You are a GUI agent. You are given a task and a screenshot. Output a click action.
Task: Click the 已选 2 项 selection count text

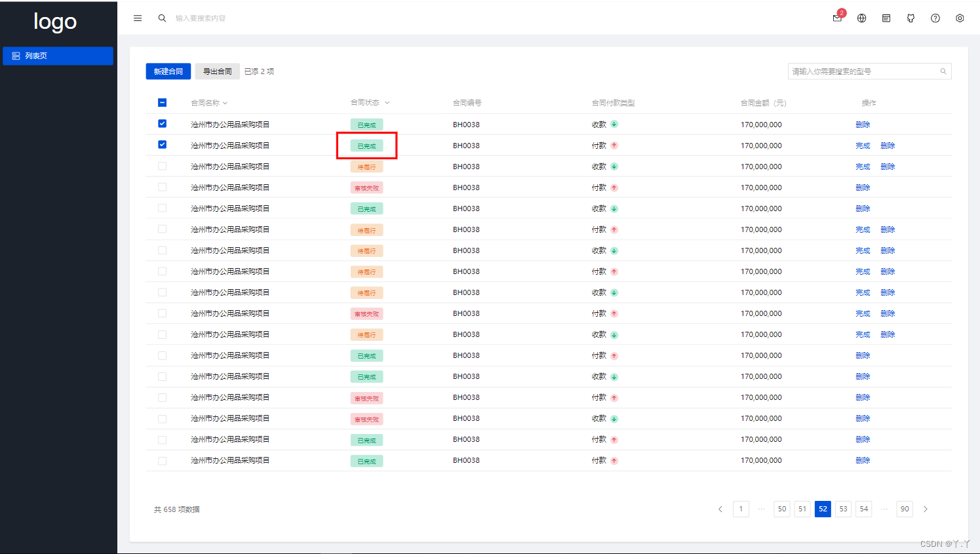click(259, 71)
